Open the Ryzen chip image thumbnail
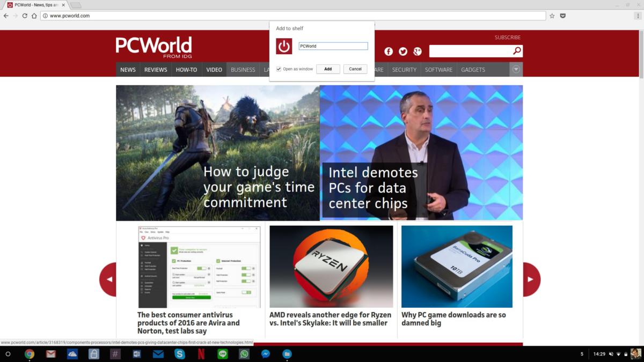 pos(331,267)
